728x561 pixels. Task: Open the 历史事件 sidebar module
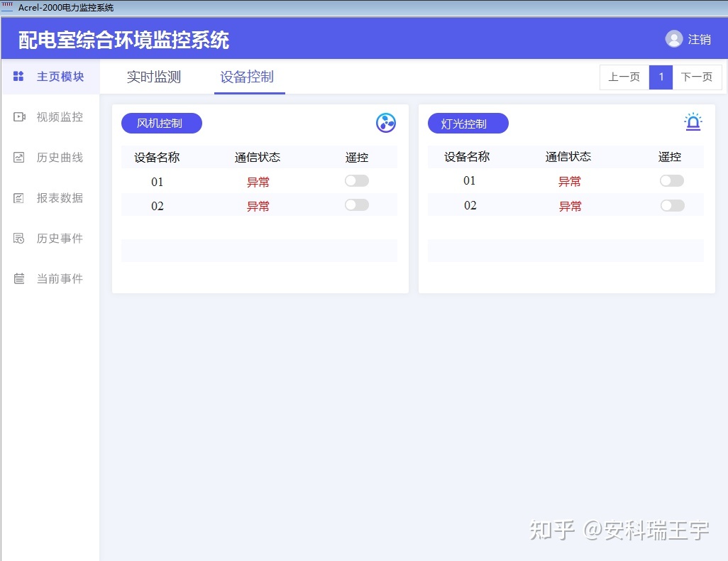(59, 238)
